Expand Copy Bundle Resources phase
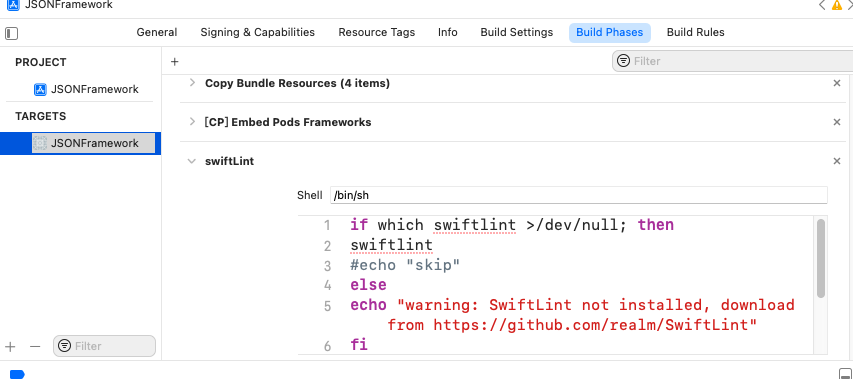Screen dimensions: 853x379 pos(192,83)
